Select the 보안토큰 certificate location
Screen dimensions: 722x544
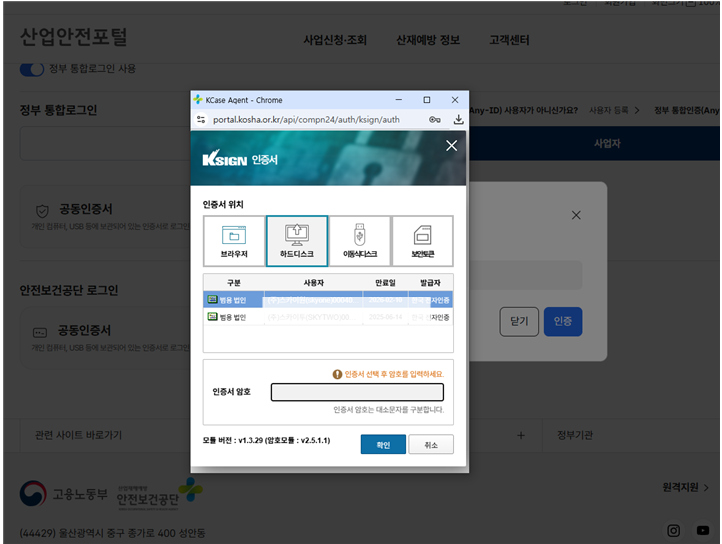click(x=422, y=241)
